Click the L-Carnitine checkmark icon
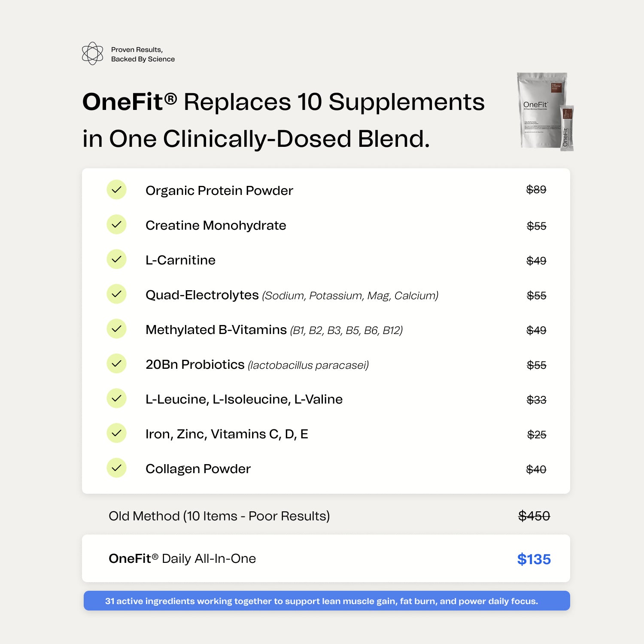The height and width of the screenshot is (644, 644). tap(116, 259)
